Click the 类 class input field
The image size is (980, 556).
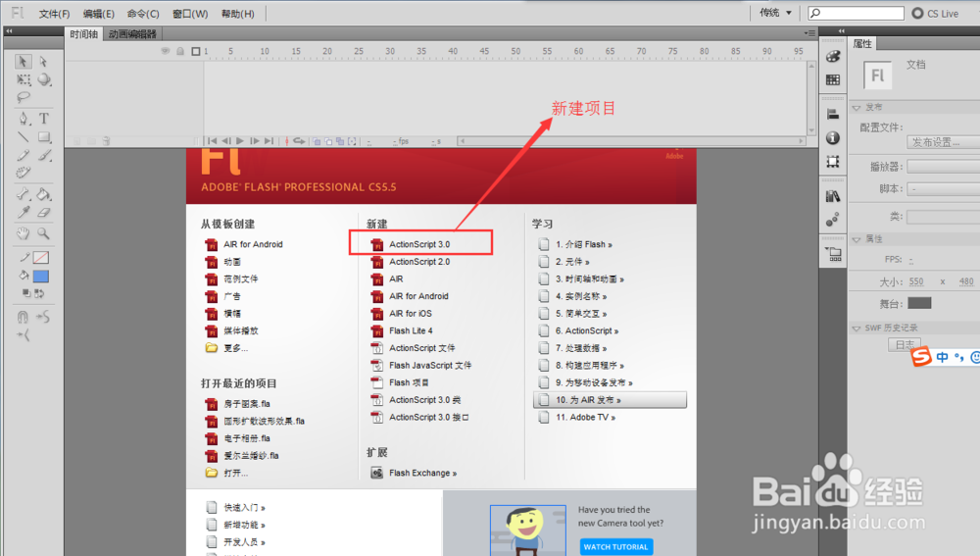[x=943, y=217]
